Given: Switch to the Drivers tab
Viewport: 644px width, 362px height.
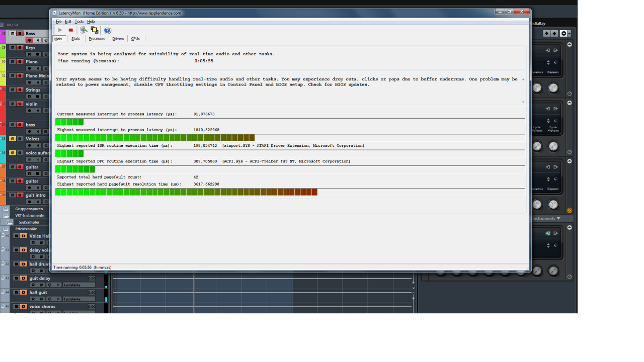Looking at the screenshot, I should (118, 39).
